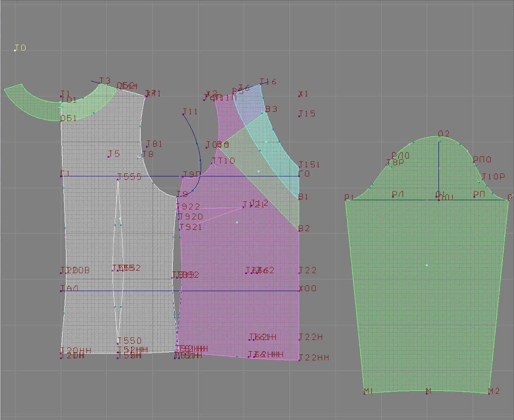Select point T550 at the dart bottom
514x420 pixels.
point(118,343)
